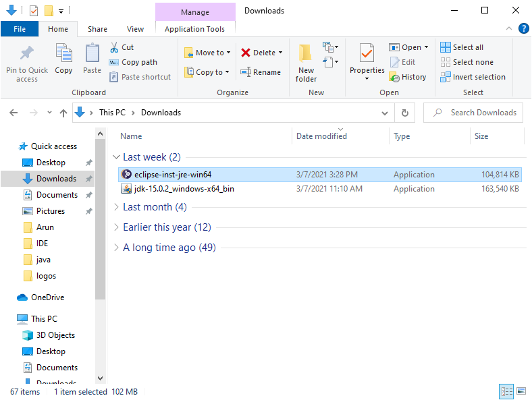Click the Search Downloads box
The width and height of the screenshot is (532, 400).
coord(473,113)
